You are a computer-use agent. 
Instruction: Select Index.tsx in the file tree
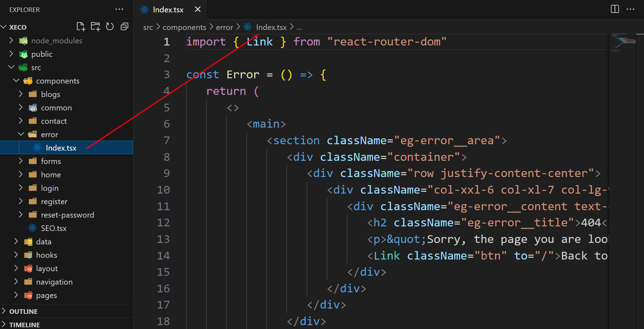click(x=66, y=148)
